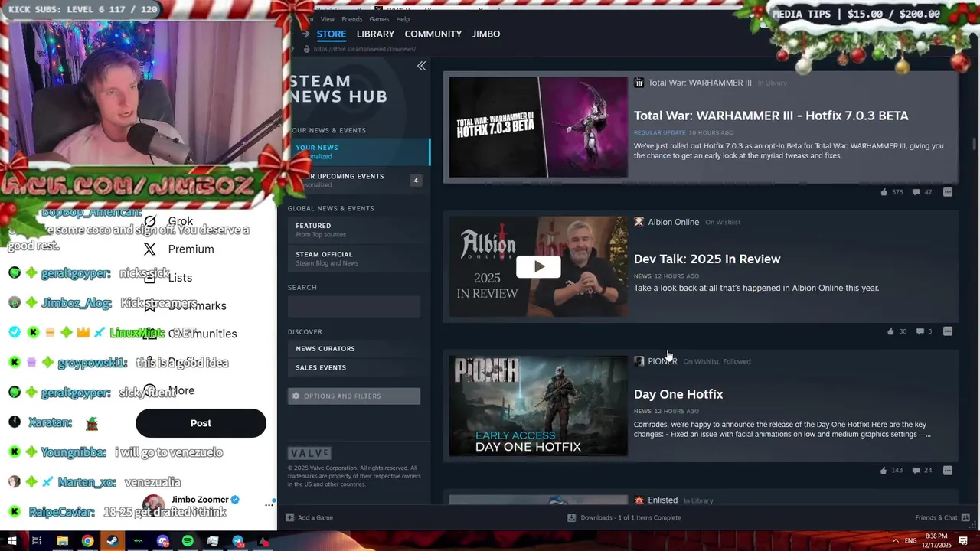The image size is (980, 551).
Task: Open Task View on the taskbar
Action: 36,541
